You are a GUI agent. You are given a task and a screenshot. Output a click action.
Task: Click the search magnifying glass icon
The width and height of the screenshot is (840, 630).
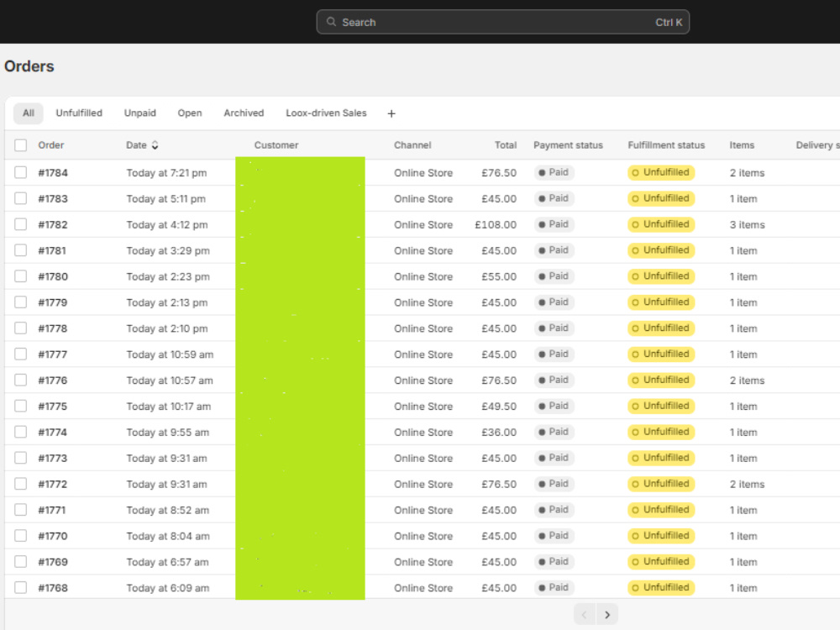(x=331, y=22)
